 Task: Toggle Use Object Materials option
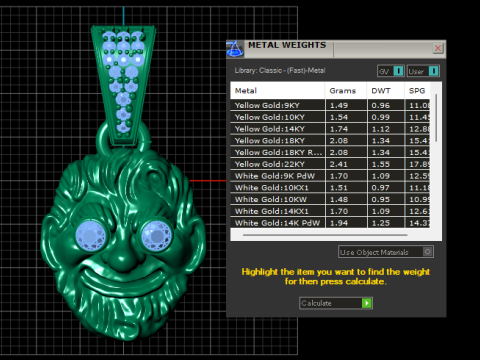click(386, 252)
